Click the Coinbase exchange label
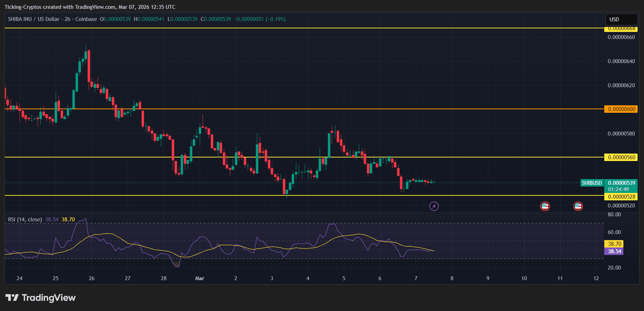 (x=86, y=19)
